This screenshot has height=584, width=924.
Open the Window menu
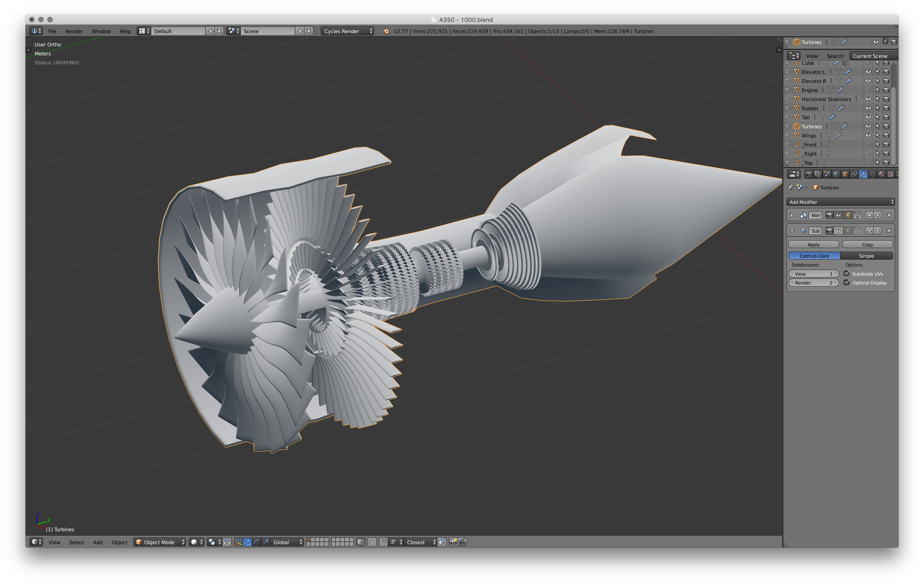[101, 31]
